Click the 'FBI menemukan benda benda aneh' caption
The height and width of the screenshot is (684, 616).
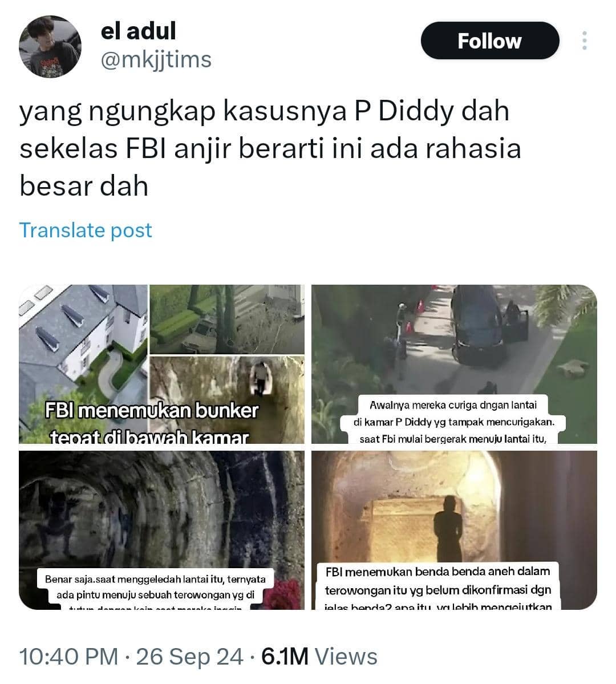point(438,586)
